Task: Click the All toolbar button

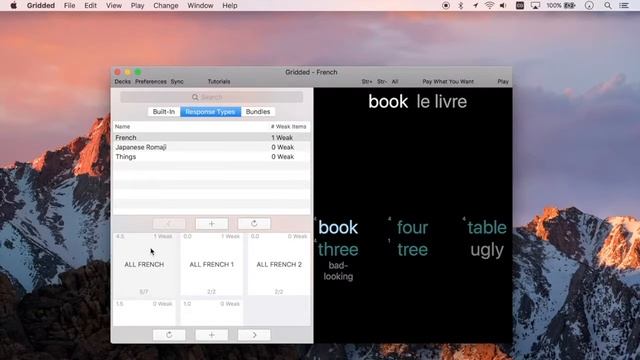Action: (x=395, y=82)
